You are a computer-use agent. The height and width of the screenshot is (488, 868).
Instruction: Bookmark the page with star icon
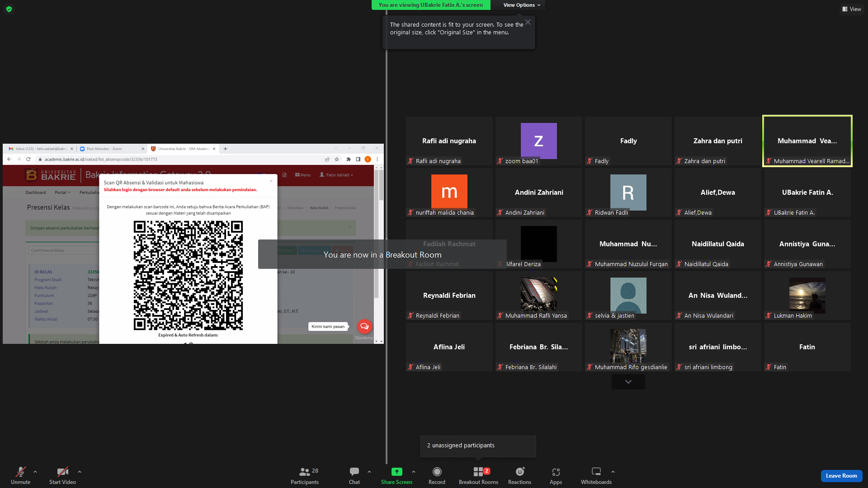(337, 159)
